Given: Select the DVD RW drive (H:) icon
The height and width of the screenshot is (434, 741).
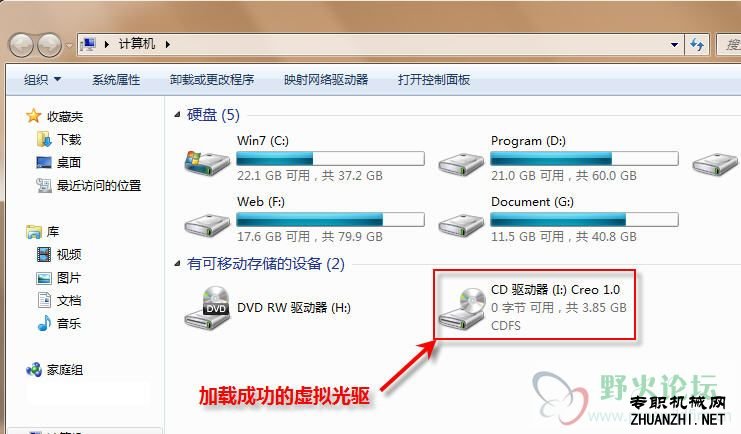Looking at the screenshot, I should click(207, 308).
